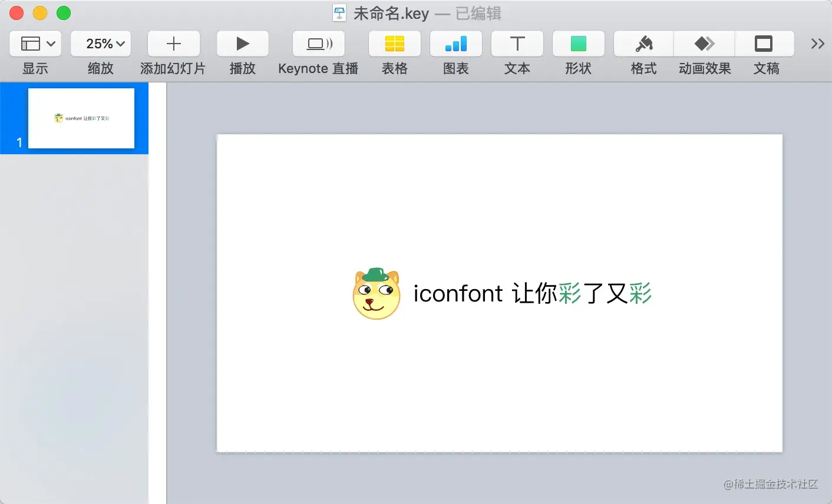832x504 pixels.
Task: Add a text box with the 文本 icon
Action: tap(517, 44)
